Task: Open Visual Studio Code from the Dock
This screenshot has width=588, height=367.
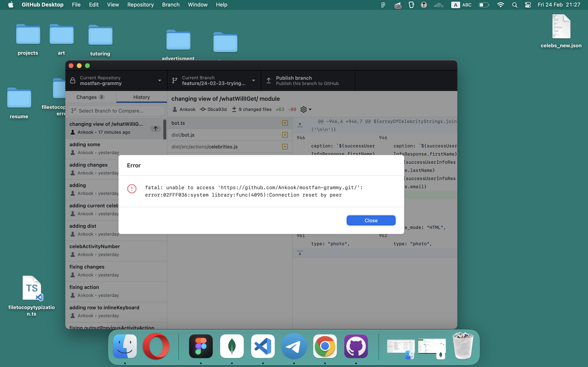Action: pyautogui.click(x=263, y=346)
